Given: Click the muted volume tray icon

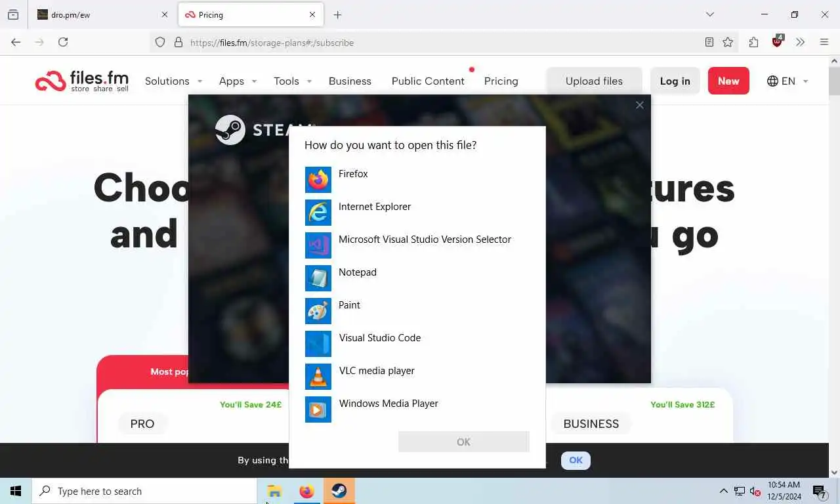Looking at the screenshot, I should (755, 492).
